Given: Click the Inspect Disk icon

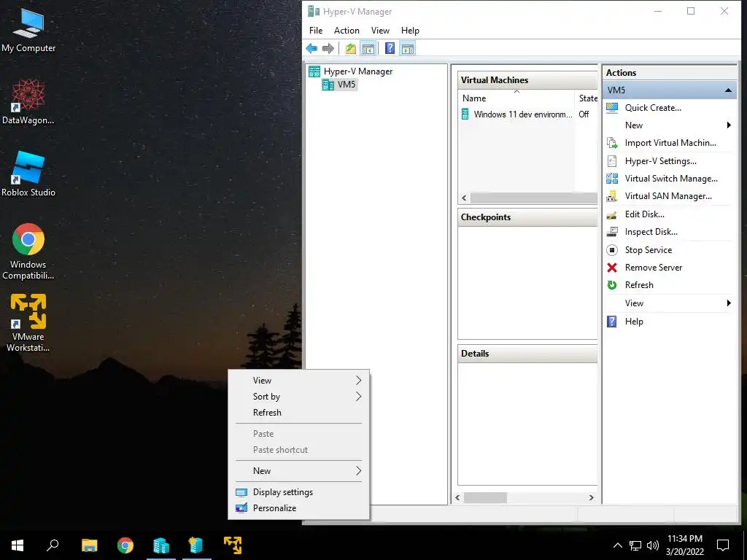Looking at the screenshot, I should pos(612,232).
